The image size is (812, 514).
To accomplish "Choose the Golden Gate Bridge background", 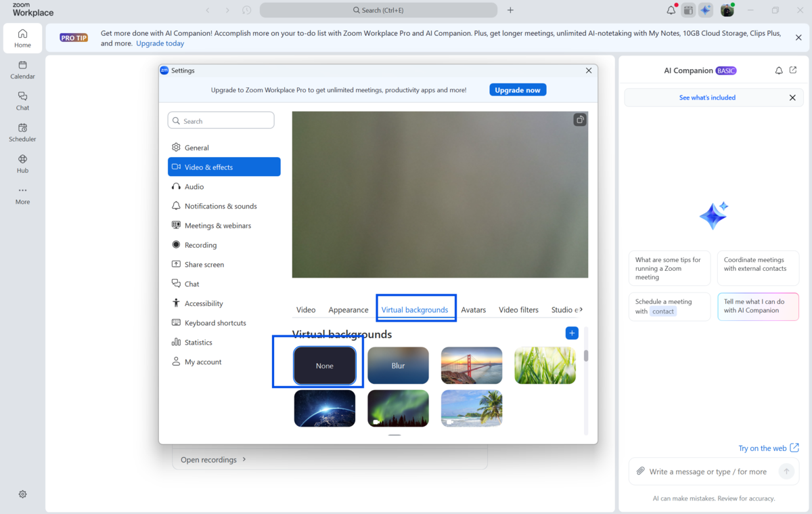I will click(x=472, y=366).
